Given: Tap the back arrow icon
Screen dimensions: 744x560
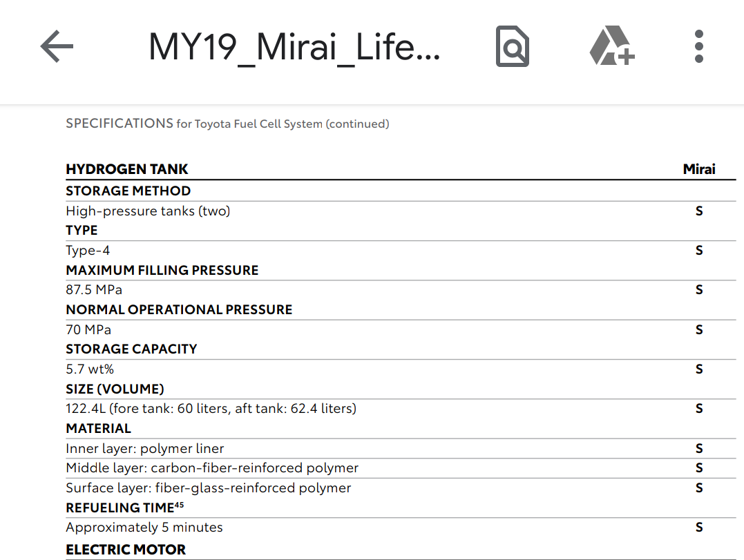Looking at the screenshot, I should coord(57,47).
